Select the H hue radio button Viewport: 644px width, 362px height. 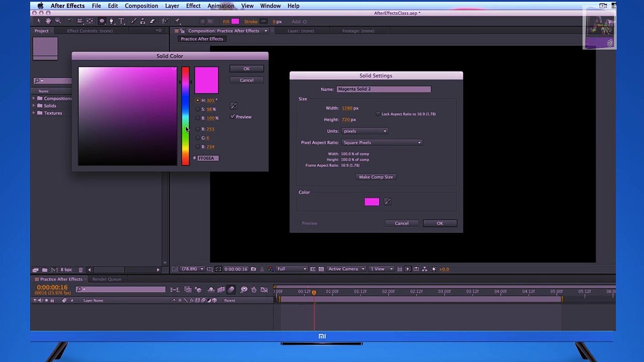coord(197,100)
